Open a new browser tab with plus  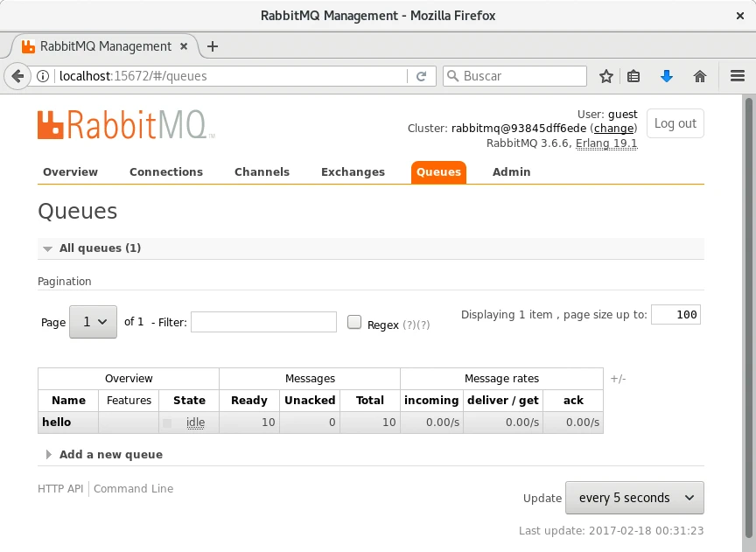click(212, 46)
